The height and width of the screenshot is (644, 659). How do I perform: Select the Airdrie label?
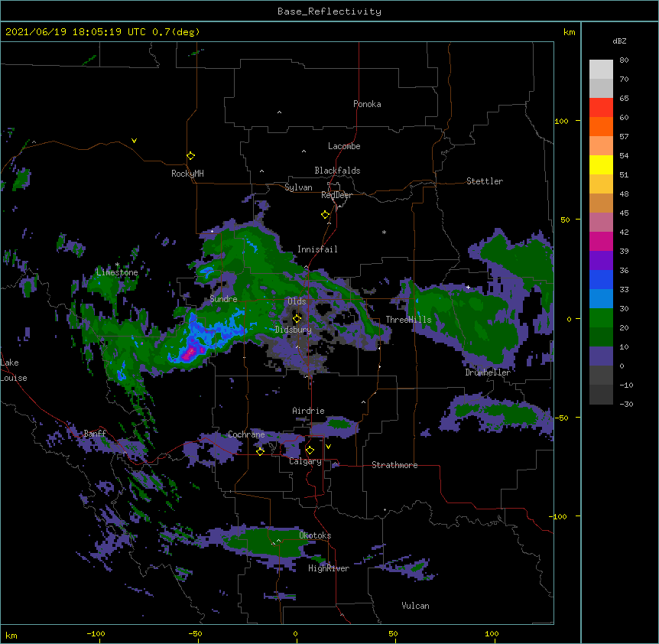[309, 411]
